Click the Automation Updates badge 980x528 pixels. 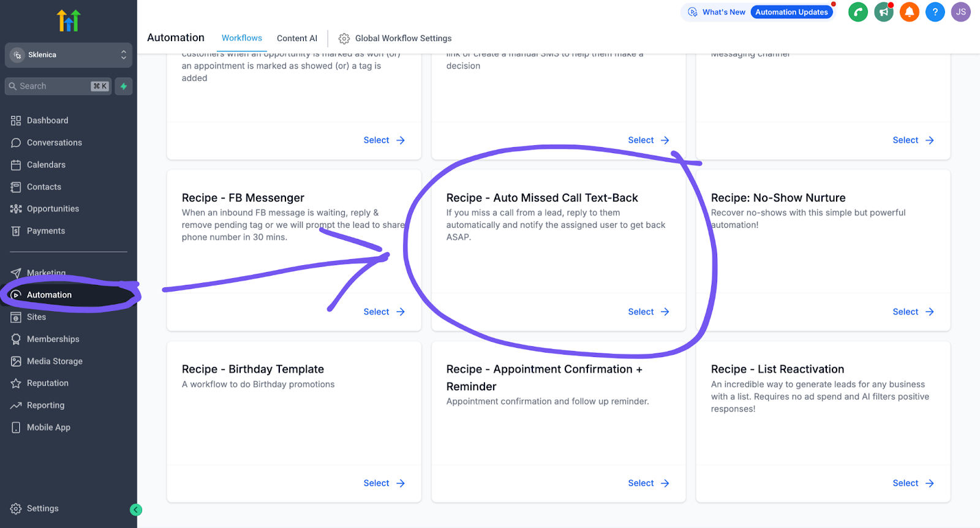pyautogui.click(x=791, y=12)
